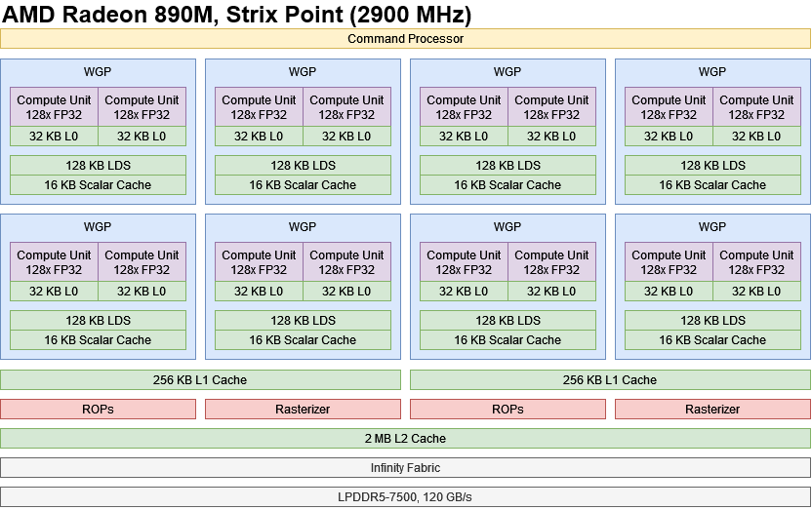Click the rightmost Rasterizer block
Screen dimensions: 812x510
point(712,410)
